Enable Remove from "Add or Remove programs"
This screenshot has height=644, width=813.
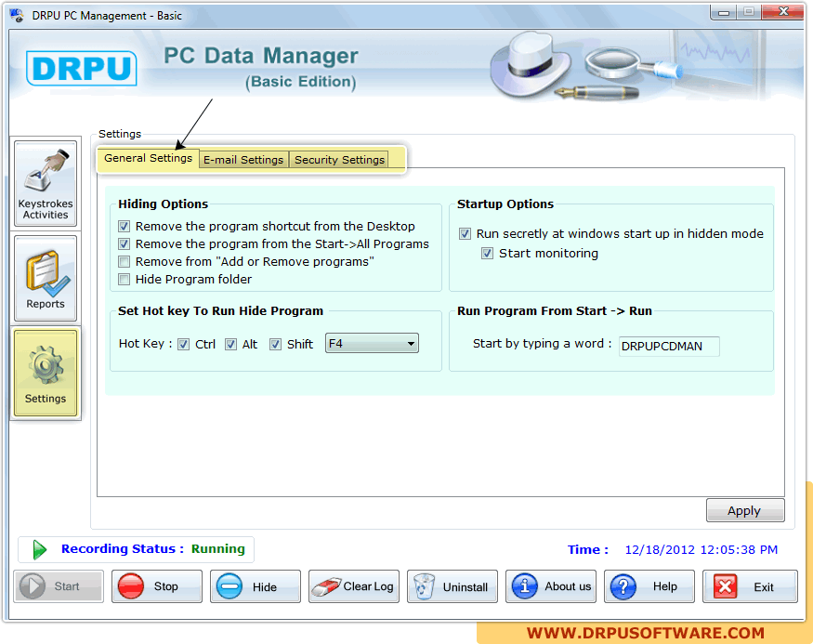(x=124, y=262)
